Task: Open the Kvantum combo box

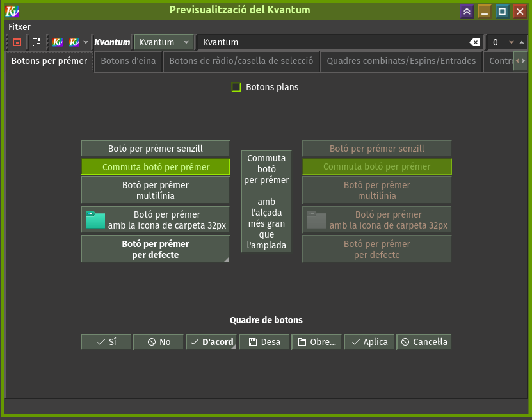Action: point(164,42)
